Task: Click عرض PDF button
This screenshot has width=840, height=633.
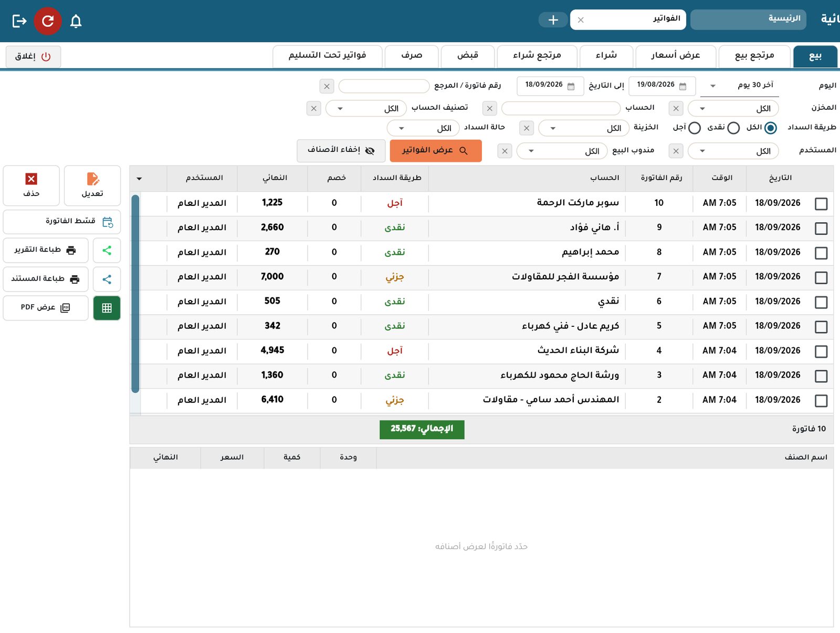Action: pyautogui.click(x=46, y=308)
